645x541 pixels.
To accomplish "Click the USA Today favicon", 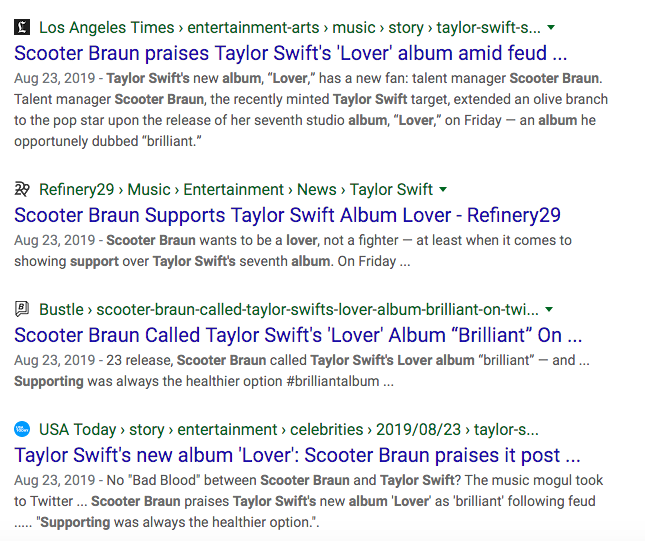I will (22, 429).
